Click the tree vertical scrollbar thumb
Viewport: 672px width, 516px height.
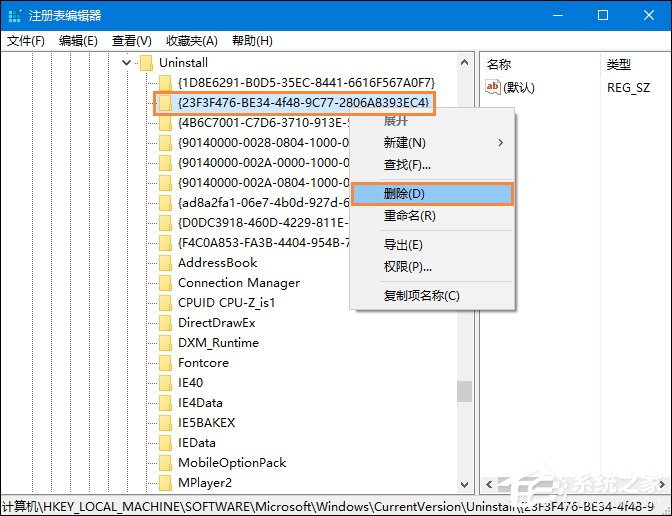tap(465, 391)
